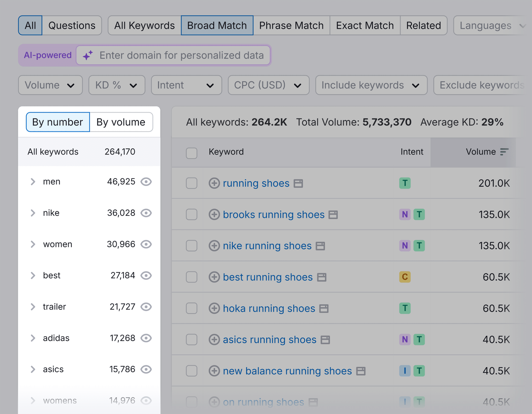Select 'All keywords' group row

click(x=89, y=152)
